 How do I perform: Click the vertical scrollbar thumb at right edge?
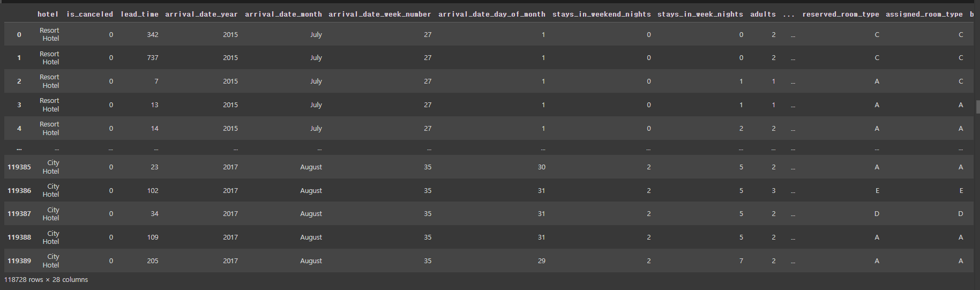(x=978, y=107)
